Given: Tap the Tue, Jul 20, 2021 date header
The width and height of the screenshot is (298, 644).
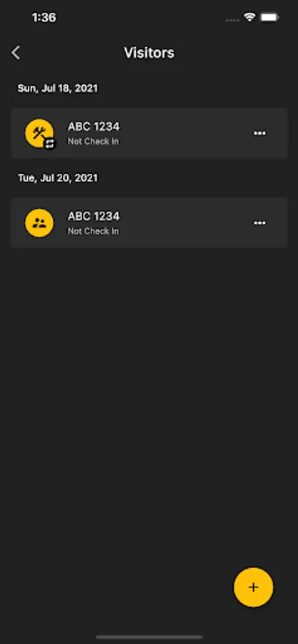Looking at the screenshot, I should pos(58,178).
